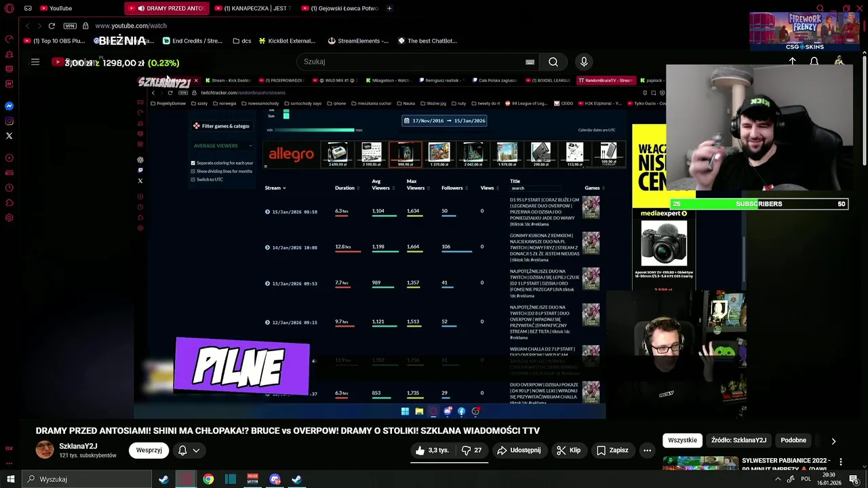Screen dimensions: 868x488
Task: Select the Podobne filter chip
Action: [x=793, y=440]
